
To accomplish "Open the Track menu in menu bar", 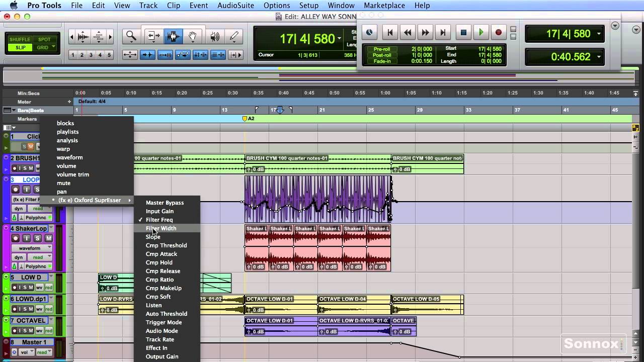I will [148, 6].
